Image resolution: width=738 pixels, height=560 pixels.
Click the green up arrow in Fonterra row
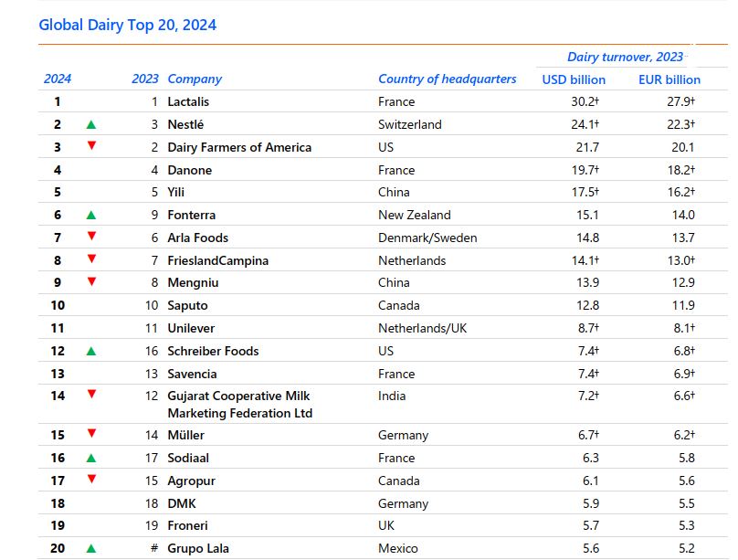(x=90, y=215)
